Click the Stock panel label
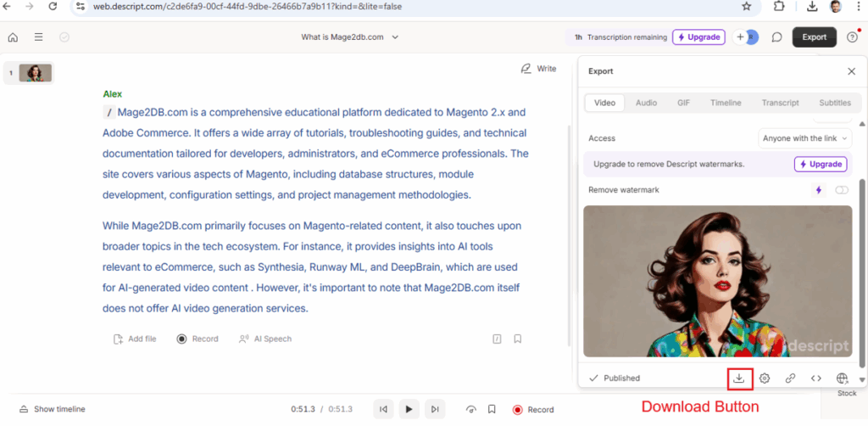The height and width of the screenshot is (426, 868). pos(847,393)
